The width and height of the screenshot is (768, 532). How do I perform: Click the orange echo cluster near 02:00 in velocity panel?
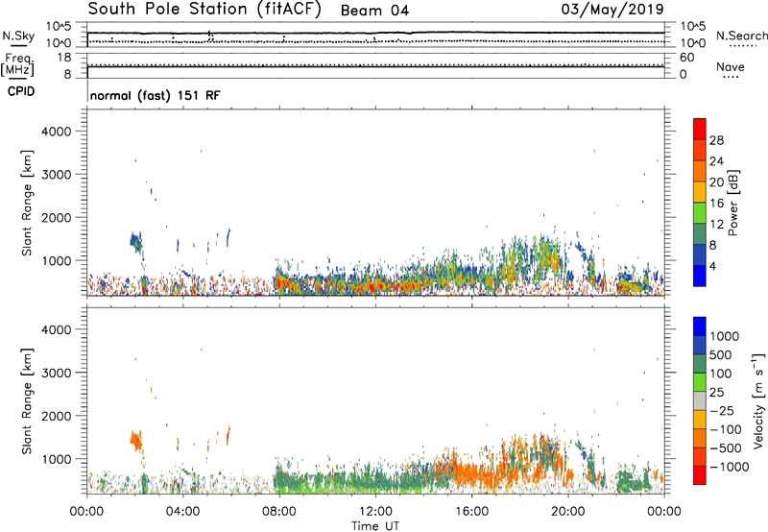coord(135,441)
